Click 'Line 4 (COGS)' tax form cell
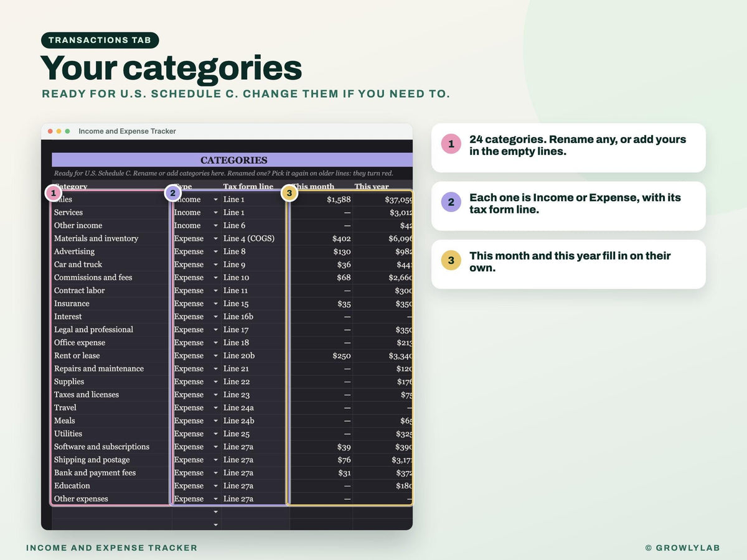Image resolution: width=747 pixels, height=560 pixels. (x=249, y=238)
